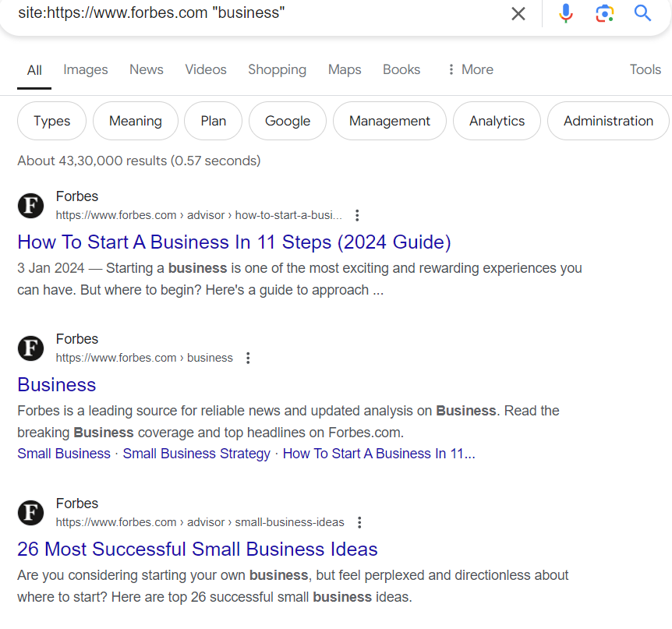Switch to the Images tab
Viewport: 672px width, 629px height.
click(x=86, y=69)
